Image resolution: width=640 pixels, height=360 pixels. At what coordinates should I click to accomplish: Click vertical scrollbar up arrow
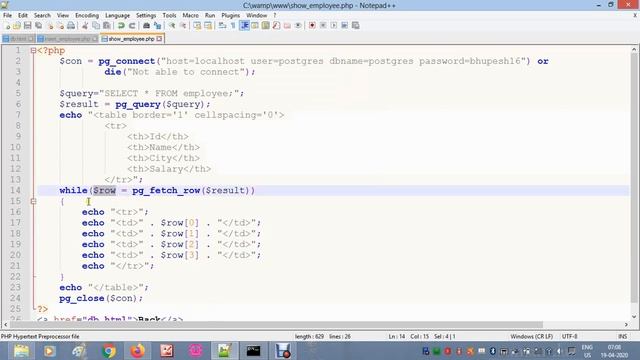click(x=634, y=49)
